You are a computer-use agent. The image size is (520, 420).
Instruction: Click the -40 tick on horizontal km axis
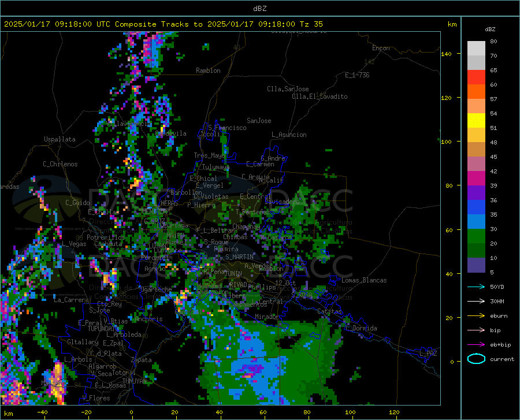coord(42,412)
